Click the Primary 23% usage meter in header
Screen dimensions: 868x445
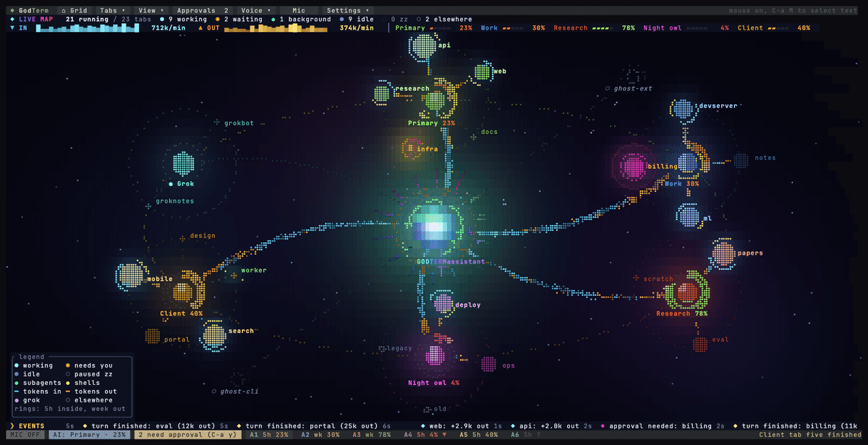point(434,28)
